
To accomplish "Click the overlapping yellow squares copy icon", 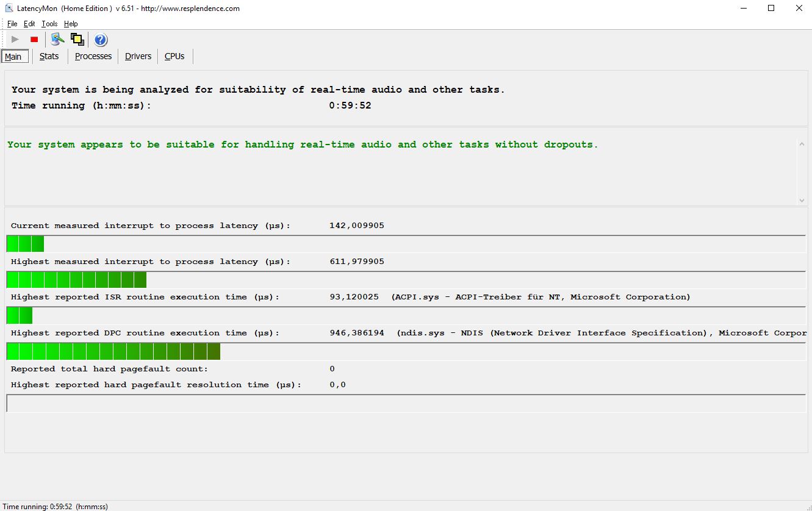I will pyautogui.click(x=77, y=40).
